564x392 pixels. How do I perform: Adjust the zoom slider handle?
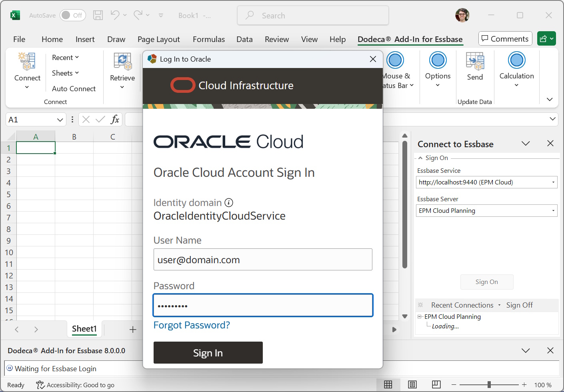point(489,385)
